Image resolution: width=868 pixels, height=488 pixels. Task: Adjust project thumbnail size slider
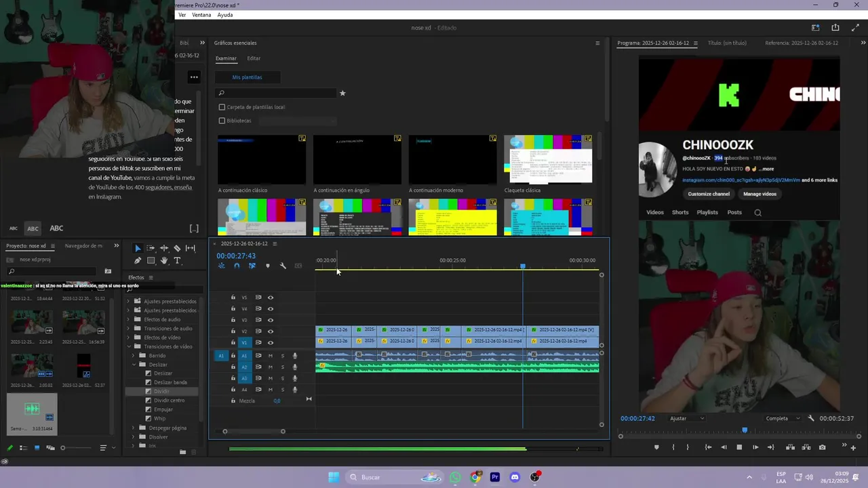tap(62, 448)
